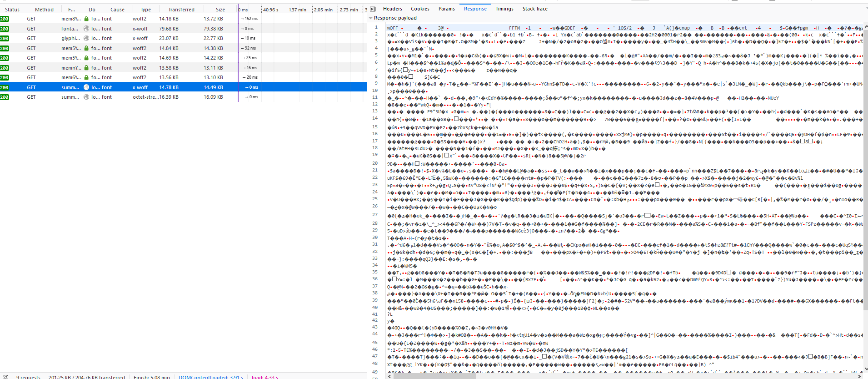
Task: Click the 14.22 KB size cell
Action: (x=213, y=58)
